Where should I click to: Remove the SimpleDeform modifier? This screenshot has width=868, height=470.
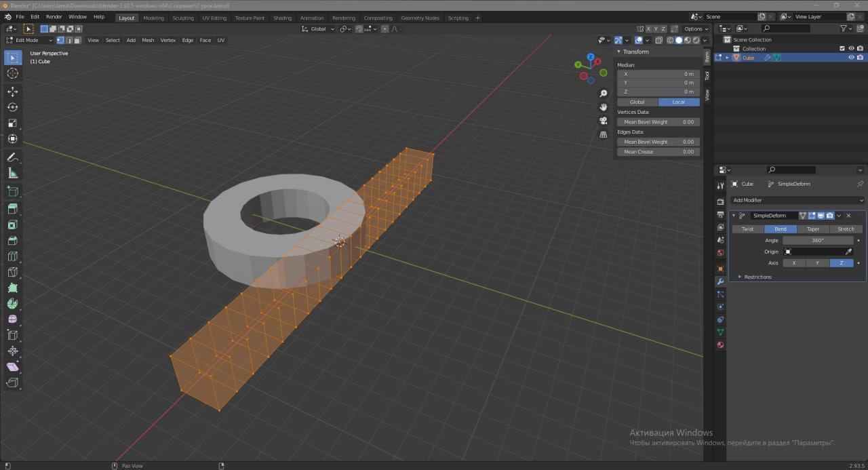pyautogui.click(x=848, y=216)
